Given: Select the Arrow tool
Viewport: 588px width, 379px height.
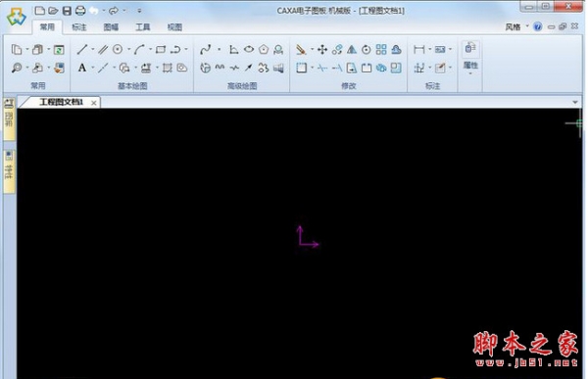Looking at the screenshot, I should coord(249,68).
